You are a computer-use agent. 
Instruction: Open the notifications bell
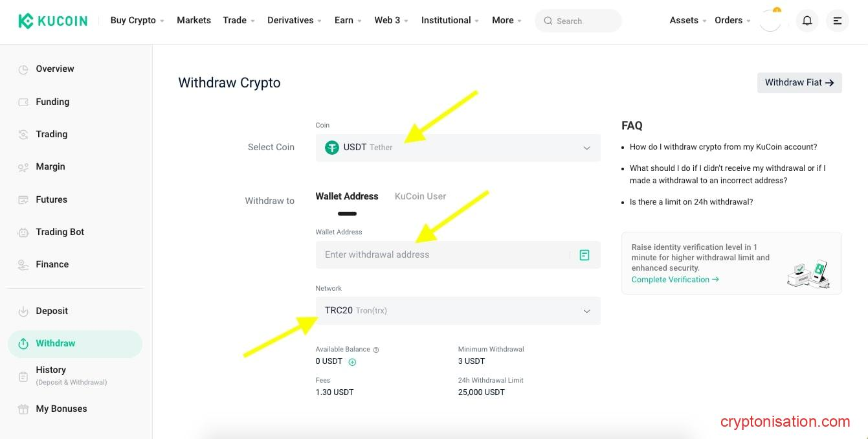(x=807, y=21)
